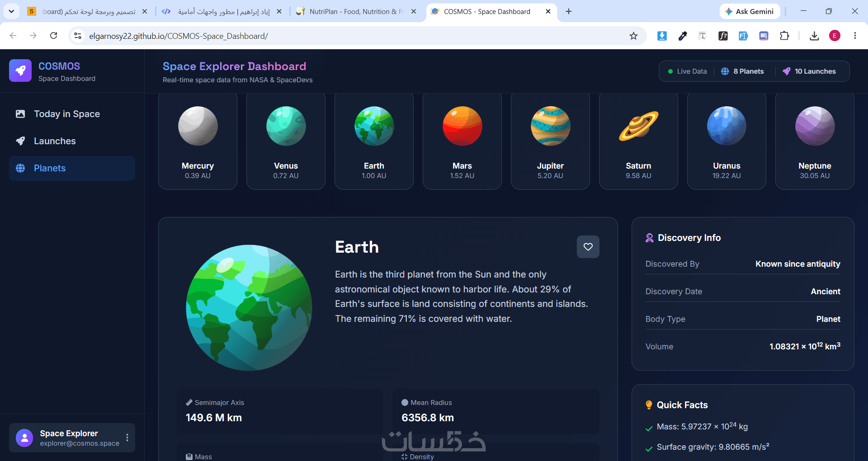868x461 pixels.
Task: Choose the Mars planet card
Action: pyautogui.click(x=462, y=141)
